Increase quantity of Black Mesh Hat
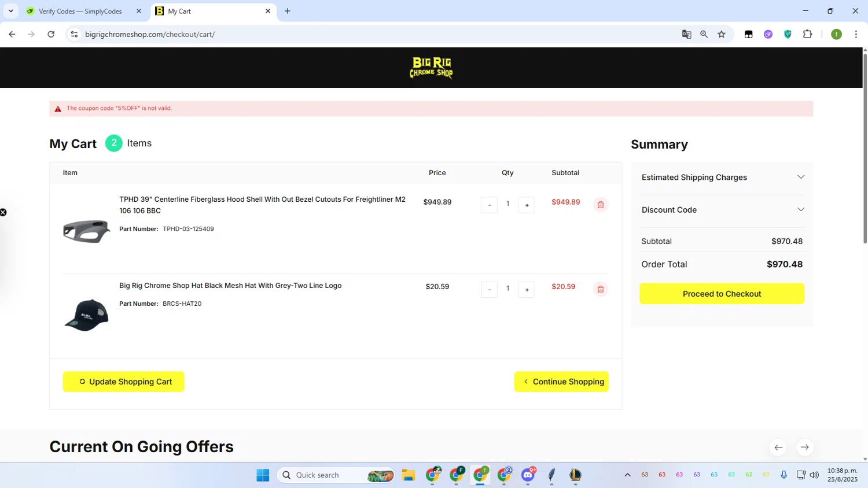868x488 pixels. pyautogui.click(x=527, y=289)
